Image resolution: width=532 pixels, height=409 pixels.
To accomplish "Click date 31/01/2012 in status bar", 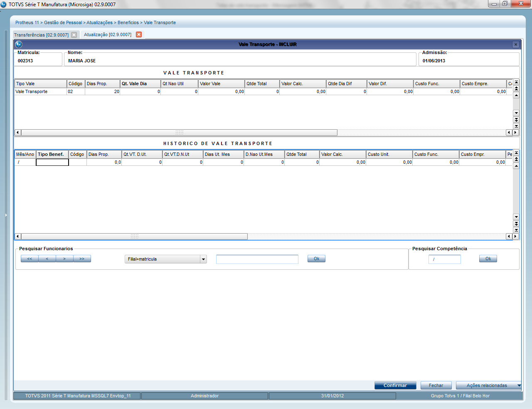I will coord(332,396).
